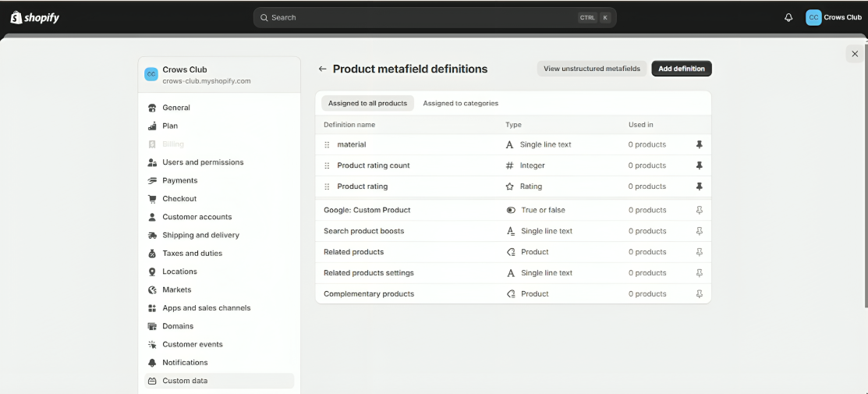This screenshot has height=394, width=868.
Task: Click the Customer accounts person icon
Action: [152, 217]
